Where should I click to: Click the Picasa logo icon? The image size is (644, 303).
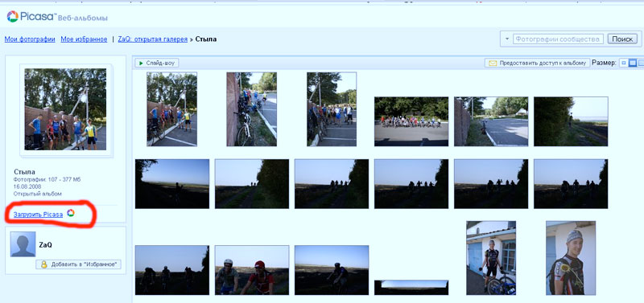pyautogui.click(x=13, y=16)
